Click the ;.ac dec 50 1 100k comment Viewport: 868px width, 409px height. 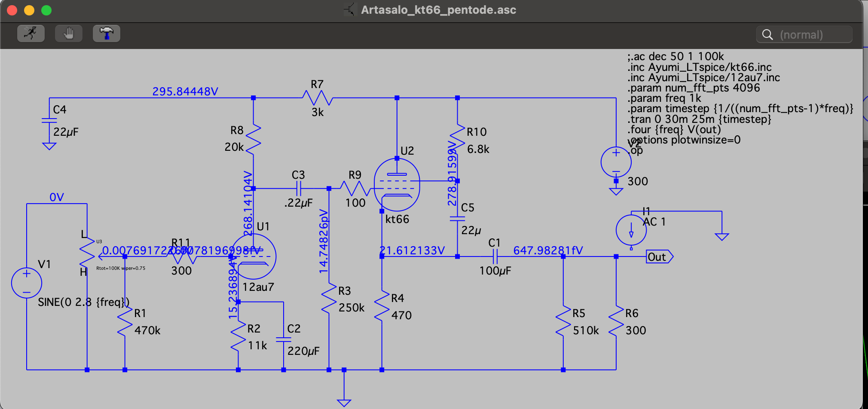[675, 57]
